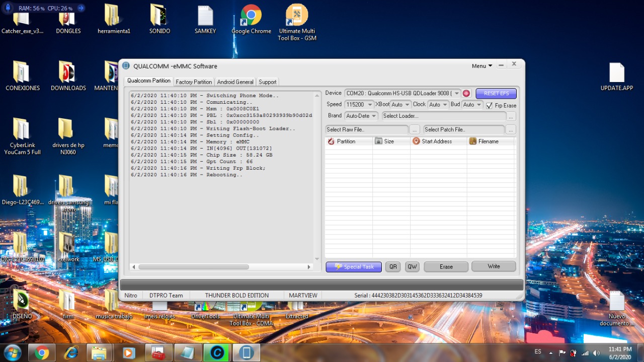The height and width of the screenshot is (362, 644).
Task: Select the SAMKEY file on desktop
Action: tap(205, 20)
